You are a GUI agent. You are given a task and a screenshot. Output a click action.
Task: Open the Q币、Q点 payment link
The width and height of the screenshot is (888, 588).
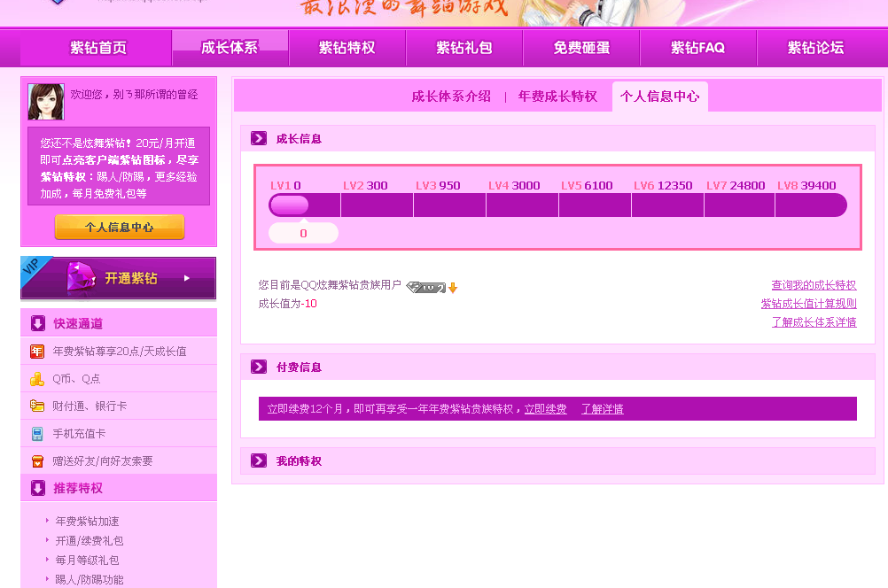tap(76, 379)
